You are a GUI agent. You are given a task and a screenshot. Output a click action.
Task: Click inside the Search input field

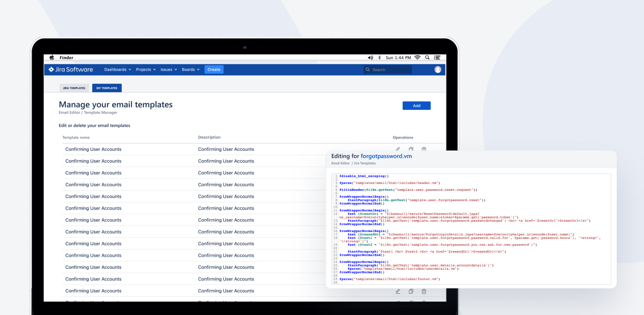coord(387,69)
